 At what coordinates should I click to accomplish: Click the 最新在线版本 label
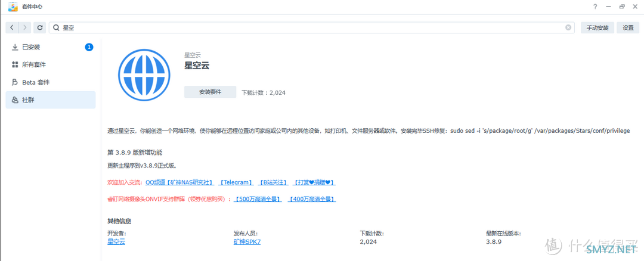(x=503, y=234)
